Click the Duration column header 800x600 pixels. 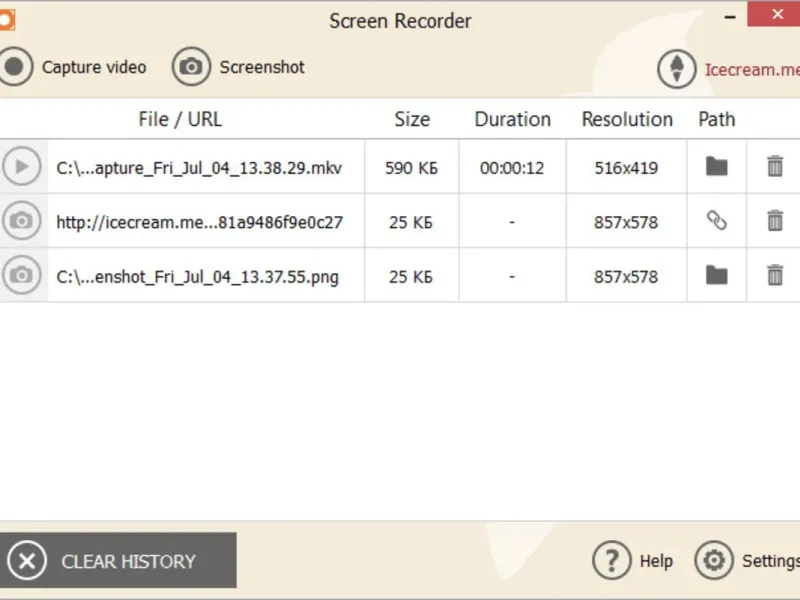[513, 119]
